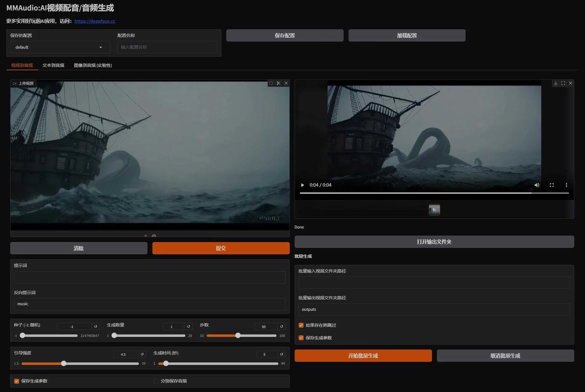Image resolution: width=585 pixels, height=392 pixels.
Task: Focus the 配置名称 input field
Action: [x=167, y=47]
